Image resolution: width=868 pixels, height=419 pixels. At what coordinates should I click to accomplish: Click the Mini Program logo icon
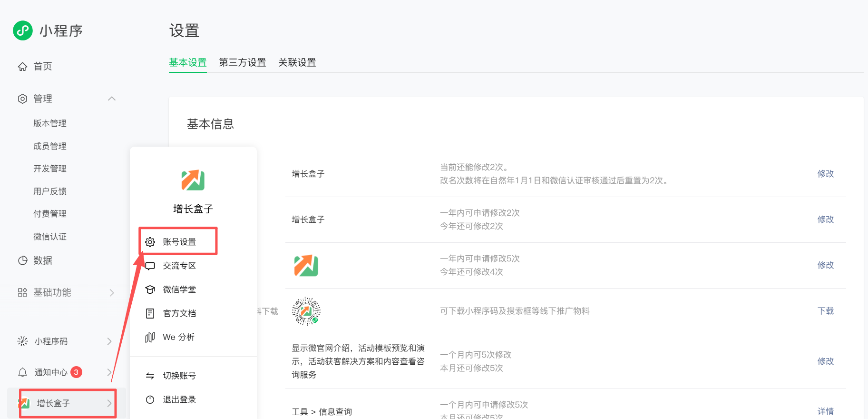(23, 30)
